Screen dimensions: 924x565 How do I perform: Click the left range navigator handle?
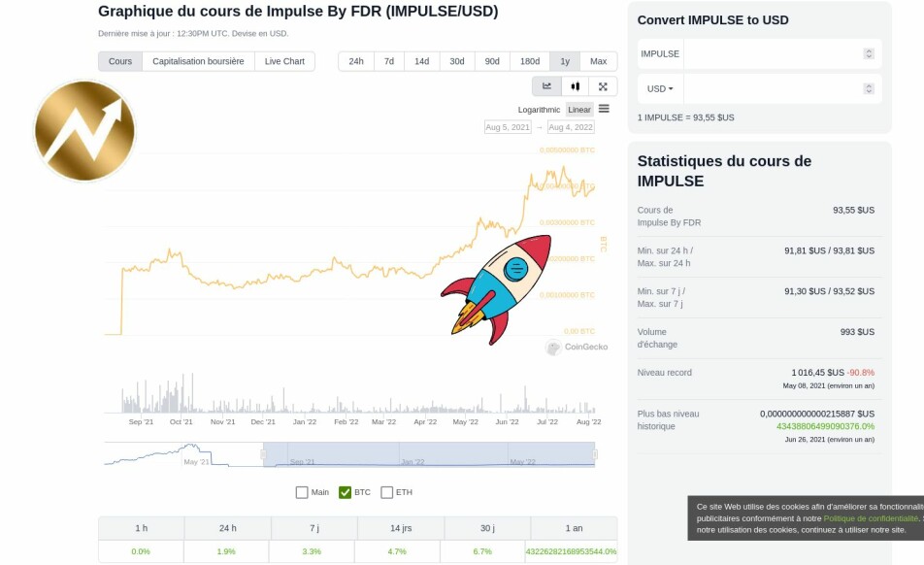(263, 454)
